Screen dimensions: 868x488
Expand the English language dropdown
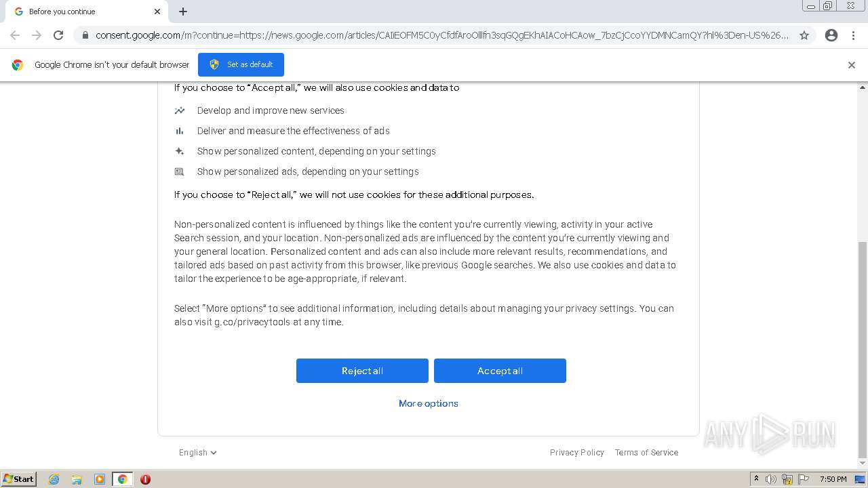(198, 453)
